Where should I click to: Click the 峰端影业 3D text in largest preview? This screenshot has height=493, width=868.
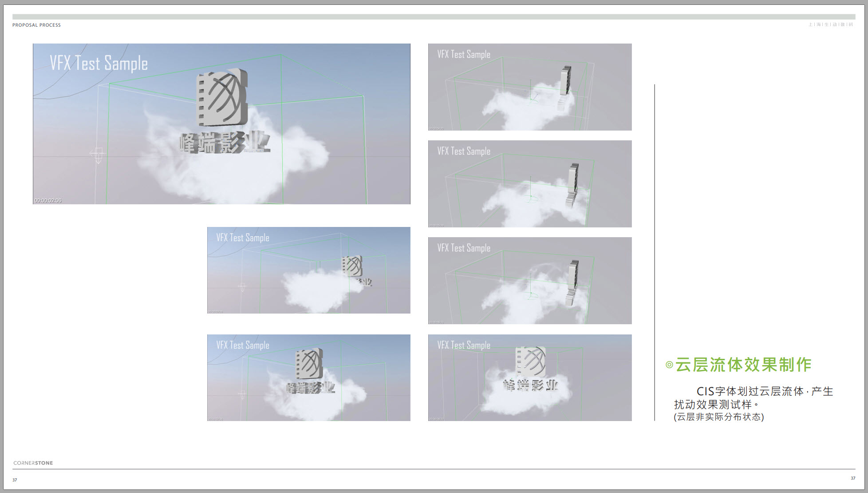coord(224,143)
